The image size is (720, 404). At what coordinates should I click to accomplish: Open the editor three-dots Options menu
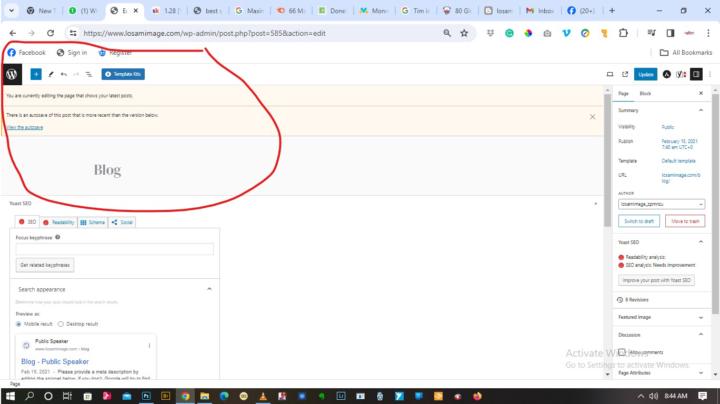pyautogui.click(x=710, y=74)
